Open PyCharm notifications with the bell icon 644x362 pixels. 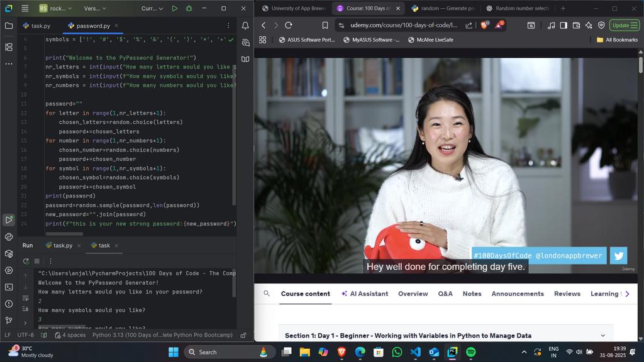coord(245,26)
